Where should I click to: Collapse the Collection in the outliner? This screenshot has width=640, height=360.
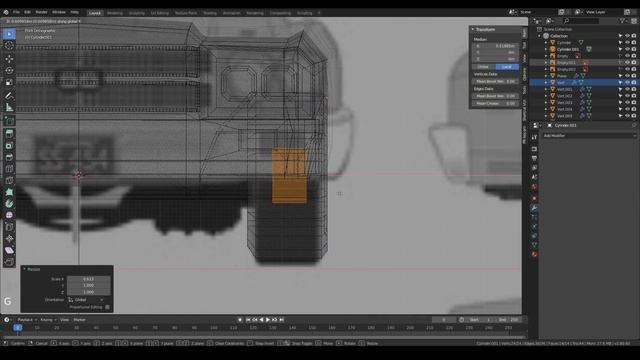pyautogui.click(x=540, y=36)
